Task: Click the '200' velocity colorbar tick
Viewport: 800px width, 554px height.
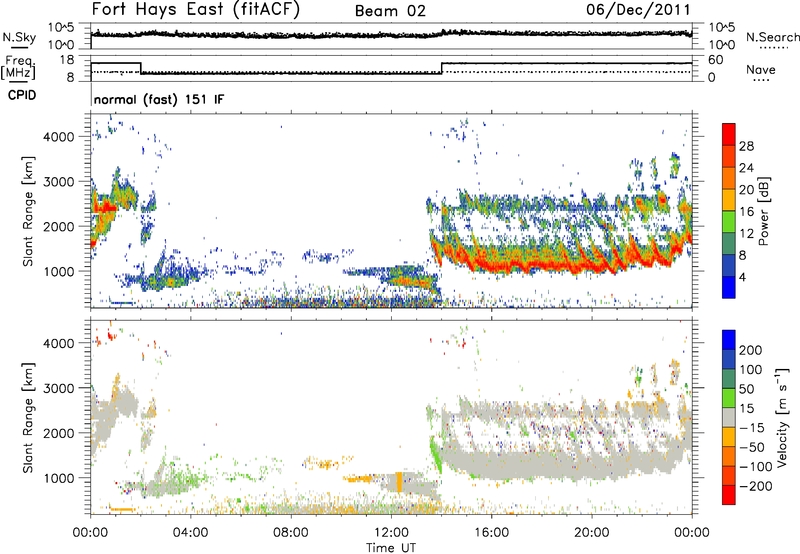Action: (751, 350)
